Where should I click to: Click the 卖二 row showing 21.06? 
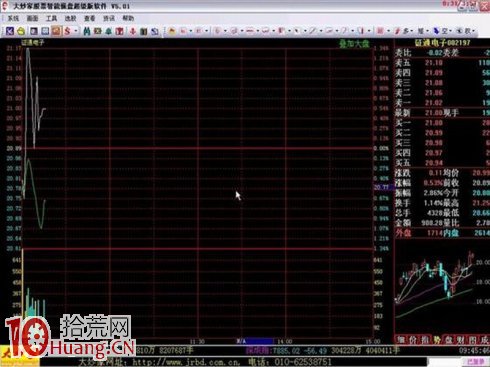442,93
